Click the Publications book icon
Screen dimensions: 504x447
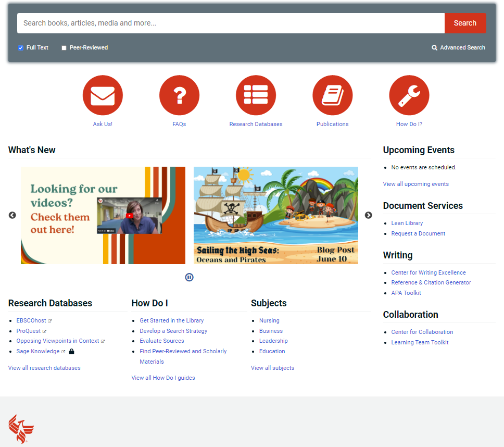[x=332, y=95]
